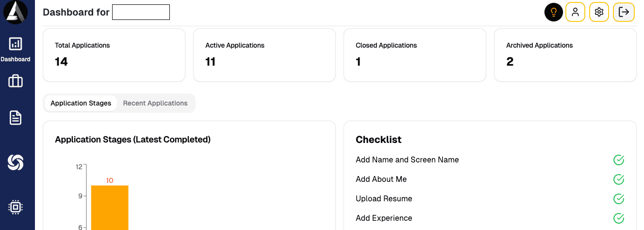Open the chip processor sidebar icon
The image size is (644, 230).
tap(16, 207)
